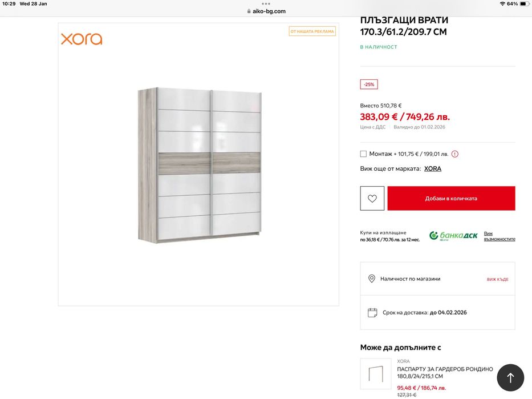The width and height of the screenshot is (532, 399).
Task: Tap the aiko-bg.com address bar
Action: pos(266,11)
